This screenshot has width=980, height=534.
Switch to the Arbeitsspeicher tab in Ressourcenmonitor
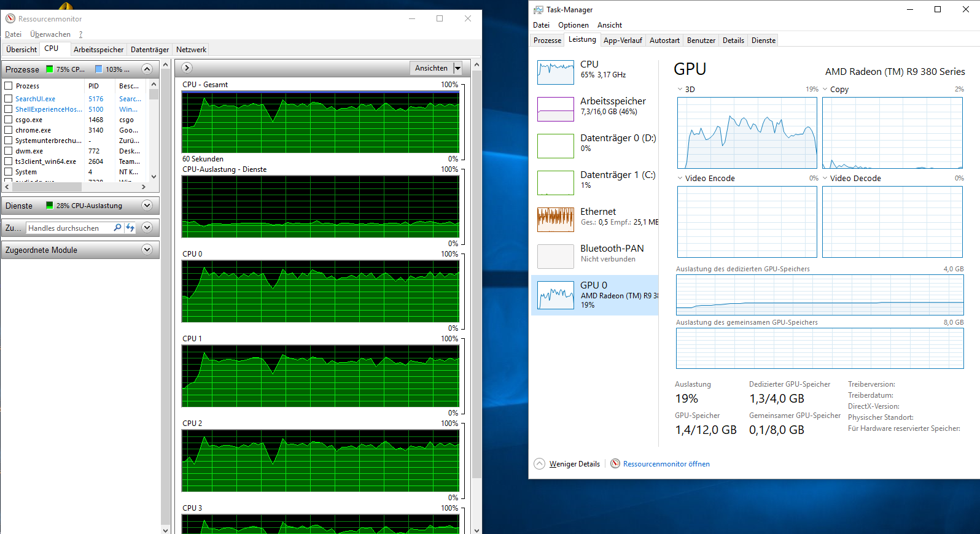[98, 50]
